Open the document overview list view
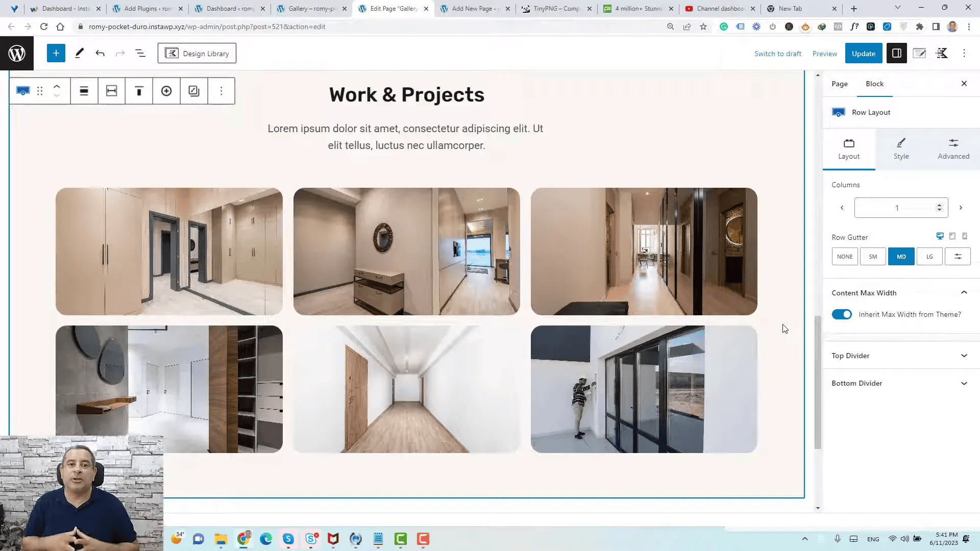This screenshot has width=980, height=551. (x=140, y=53)
